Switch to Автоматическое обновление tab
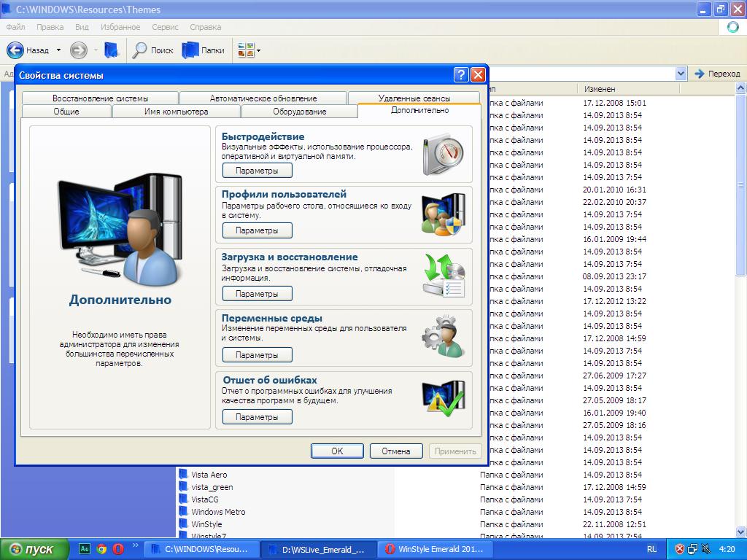This screenshot has width=747, height=560. 263,98
